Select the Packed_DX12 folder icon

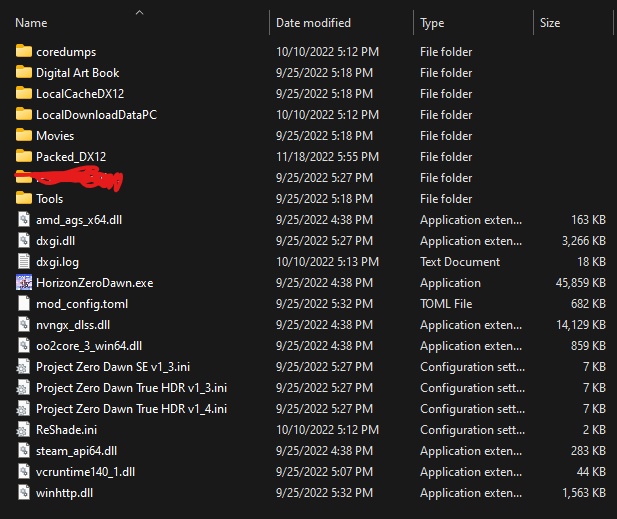click(24, 156)
